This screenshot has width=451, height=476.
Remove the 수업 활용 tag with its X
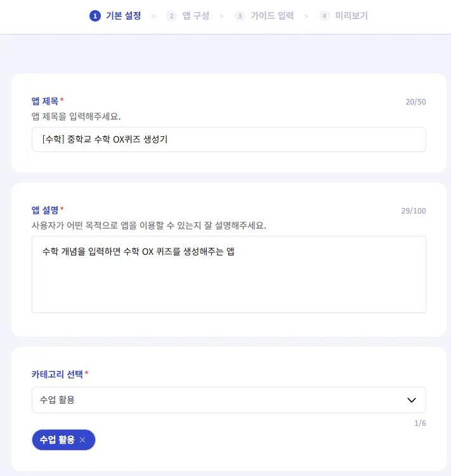82,440
